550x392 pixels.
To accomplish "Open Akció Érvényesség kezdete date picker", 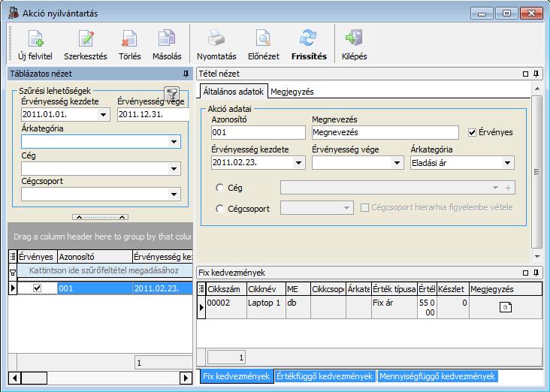I will [x=298, y=163].
